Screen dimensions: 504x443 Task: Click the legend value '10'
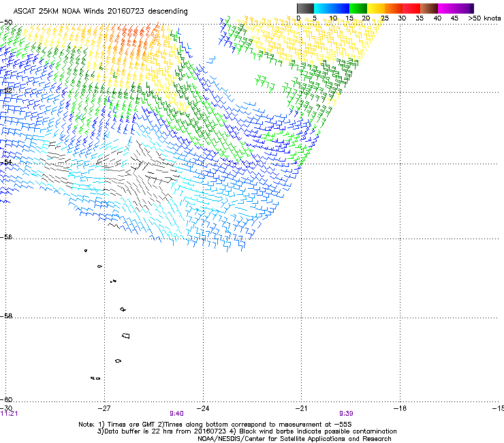click(x=333, y=18)
